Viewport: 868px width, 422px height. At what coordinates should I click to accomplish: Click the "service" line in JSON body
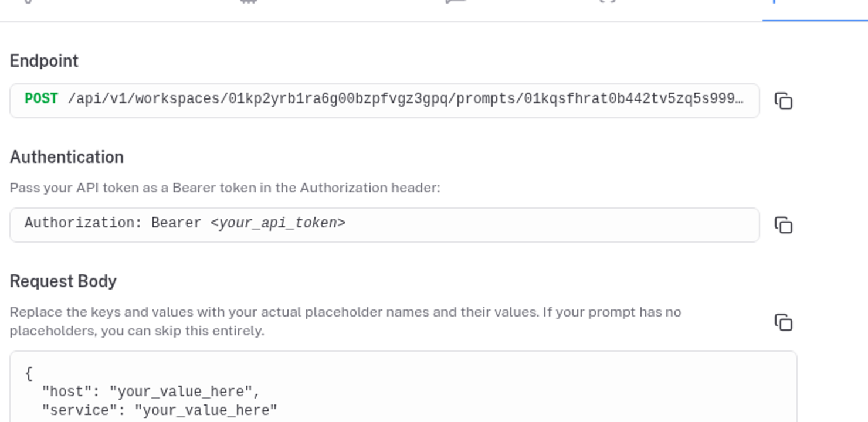[160, 410]
